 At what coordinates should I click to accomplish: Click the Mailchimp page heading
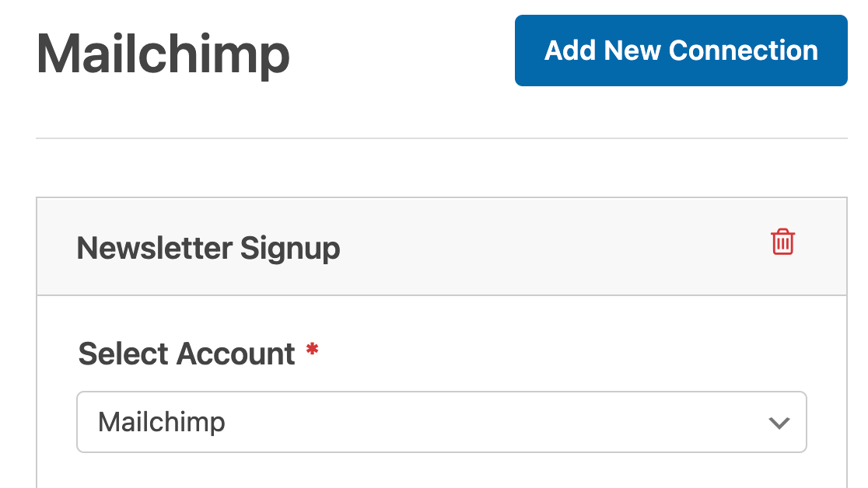click(163, 54)
